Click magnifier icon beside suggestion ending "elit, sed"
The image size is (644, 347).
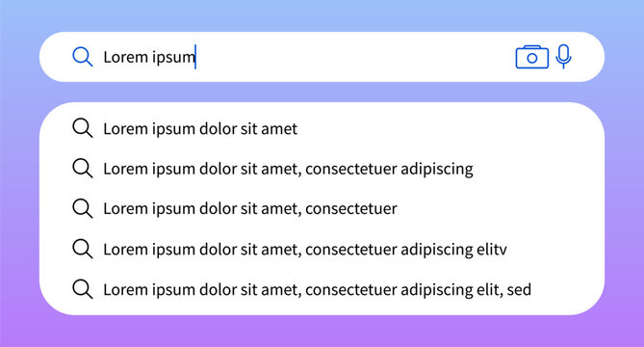[x=83, y=288]
